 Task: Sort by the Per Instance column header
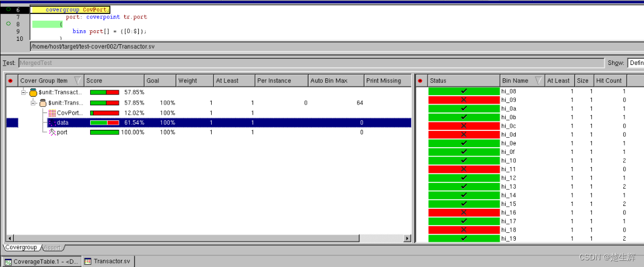coord(281,81)
